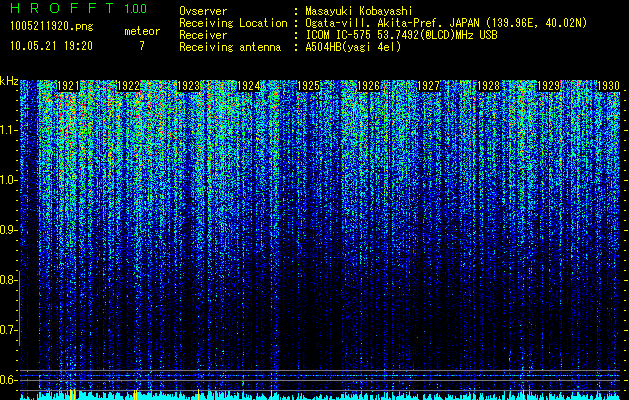Click the 0.8 kHz axis label

coord(9,280)
